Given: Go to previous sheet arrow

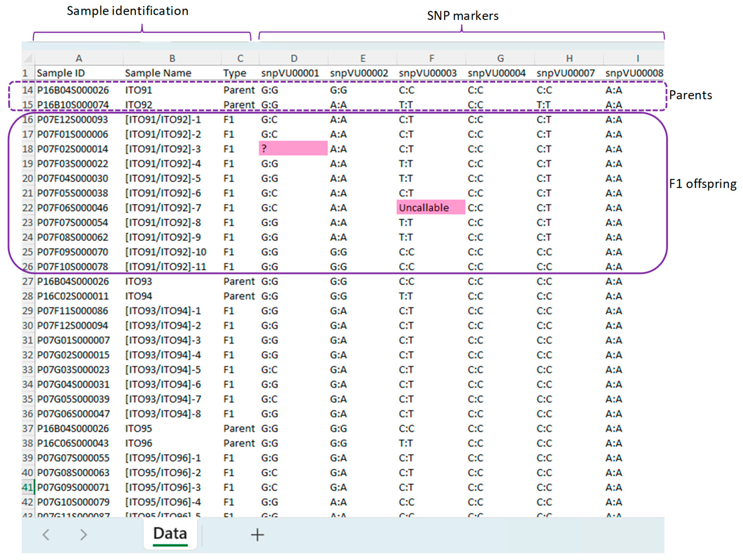Looking at the screenshot, I should [x=46, y=534].
